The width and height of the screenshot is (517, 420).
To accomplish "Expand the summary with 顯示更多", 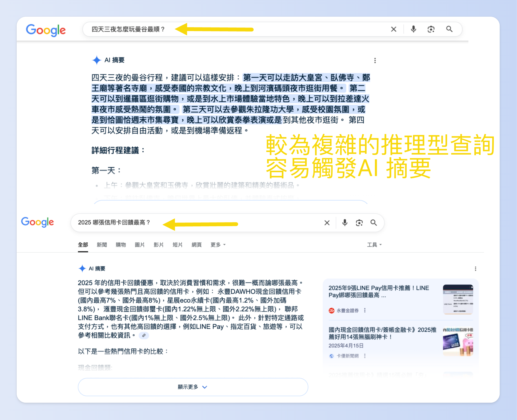I will (x=193, y=387).
